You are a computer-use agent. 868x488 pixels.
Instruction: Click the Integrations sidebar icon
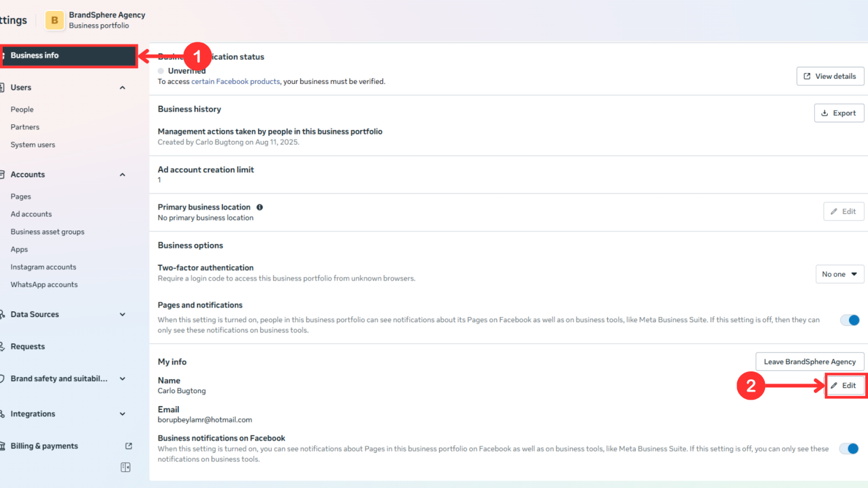point(2,414)
